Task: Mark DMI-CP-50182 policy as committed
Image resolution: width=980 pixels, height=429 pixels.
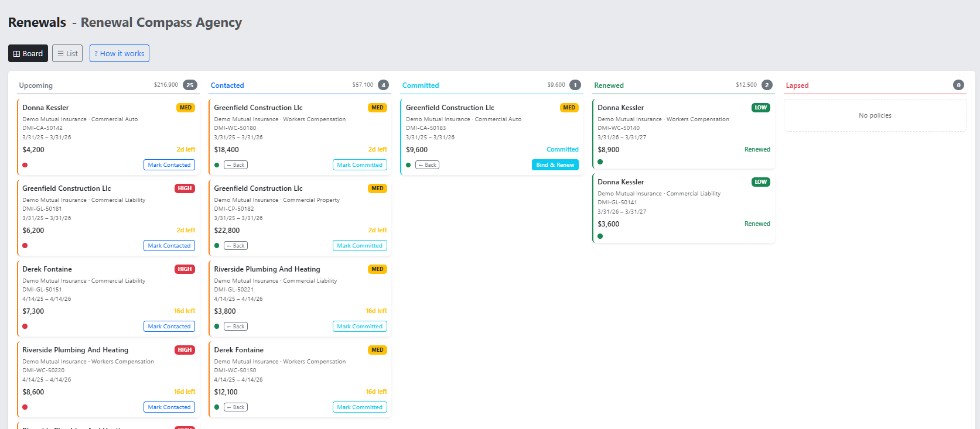Action: [360, 246]
